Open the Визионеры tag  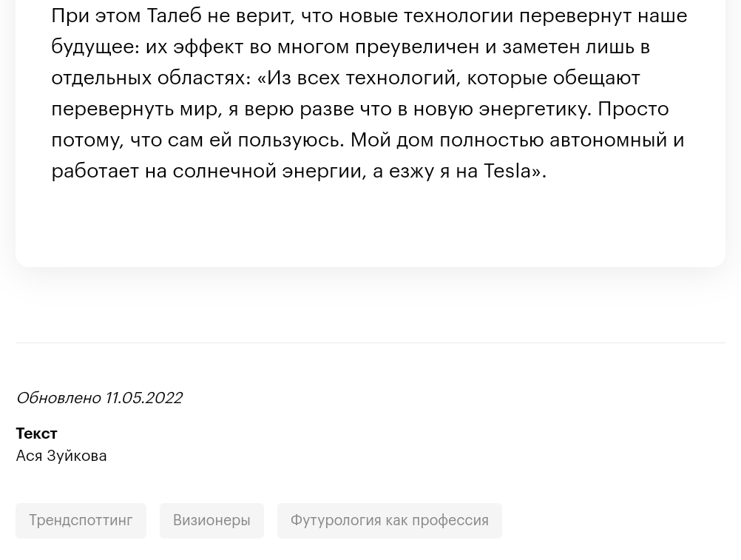click(x=212, y=520)
